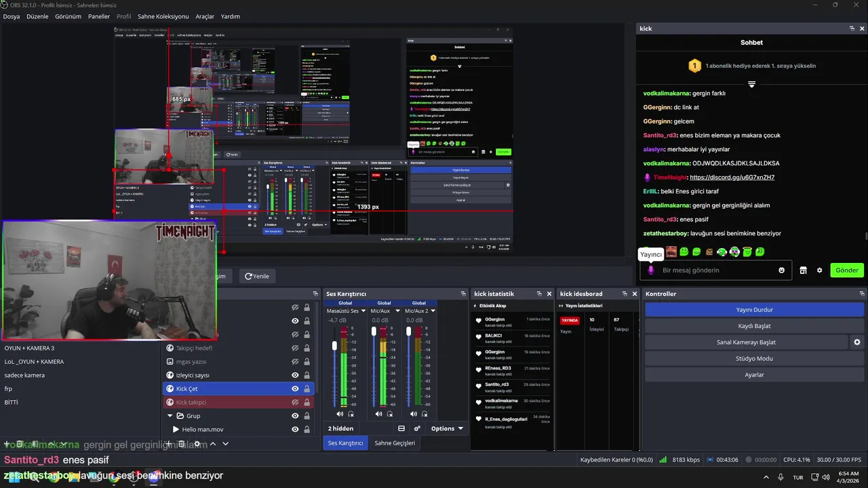Adjust Masaüstü Ses volume fader
The width and height of the screenshot is (868, 488).
(334, 346)
